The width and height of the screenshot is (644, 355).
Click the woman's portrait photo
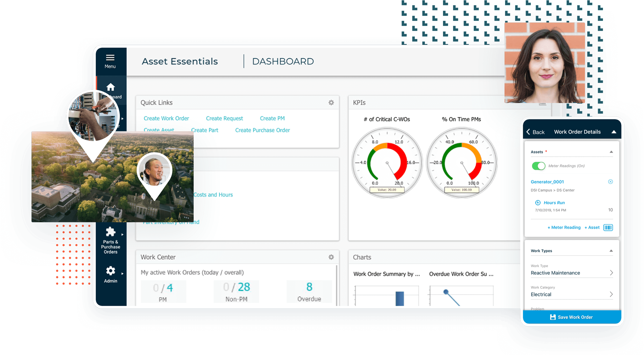pyautogui.click(x=545, y=63)
